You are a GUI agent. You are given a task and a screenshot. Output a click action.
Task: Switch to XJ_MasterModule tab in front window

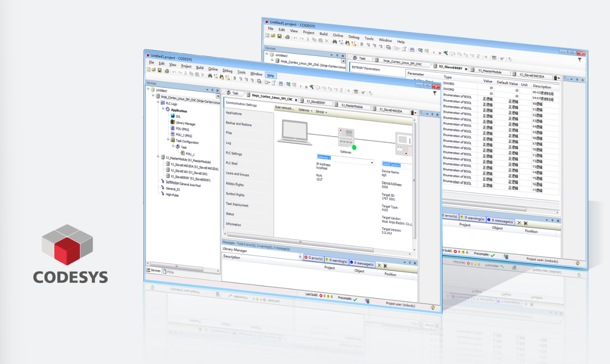pos(351,106)
